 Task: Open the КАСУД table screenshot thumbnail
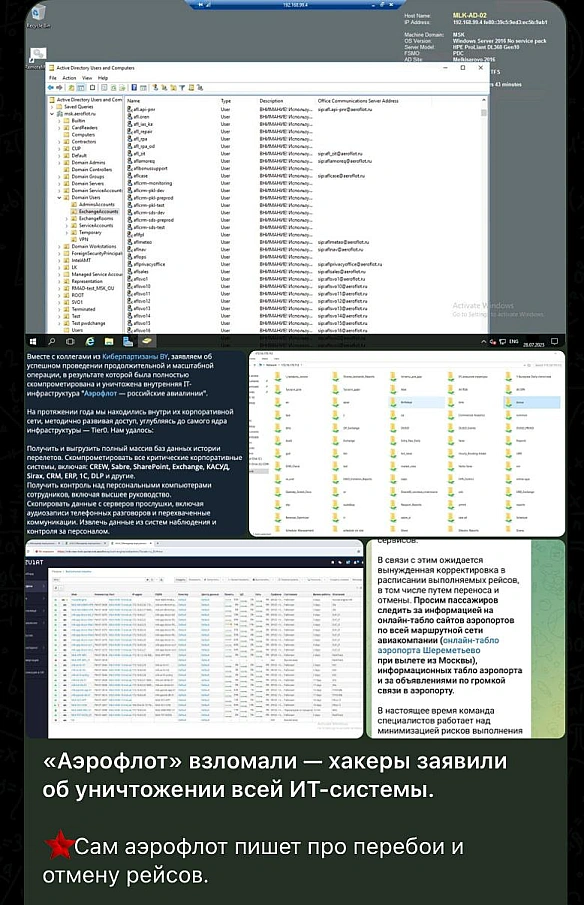[194, 639]
